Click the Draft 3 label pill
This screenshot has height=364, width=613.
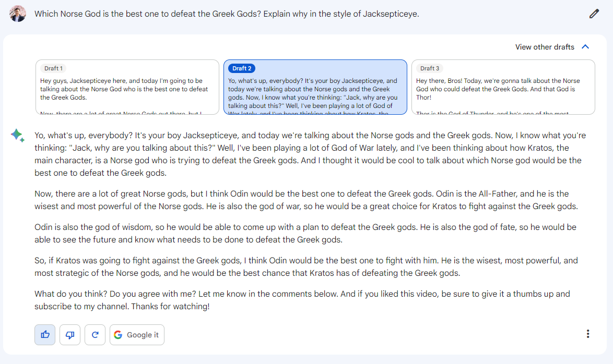(x=429, y=68)
